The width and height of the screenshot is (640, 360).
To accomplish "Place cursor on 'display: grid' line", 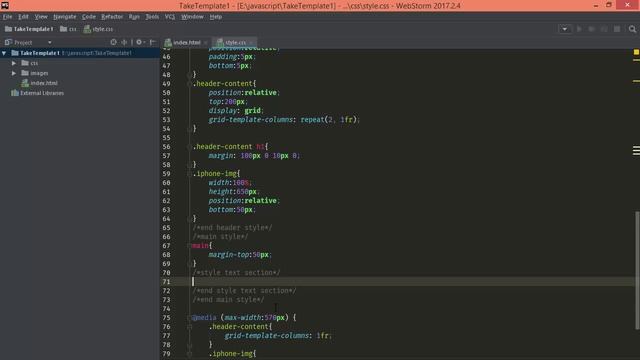I will (x=236, y=111).
